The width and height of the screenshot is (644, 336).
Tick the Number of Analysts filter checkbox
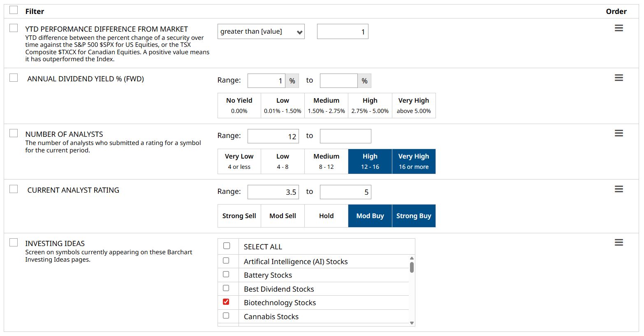(14, 133)
